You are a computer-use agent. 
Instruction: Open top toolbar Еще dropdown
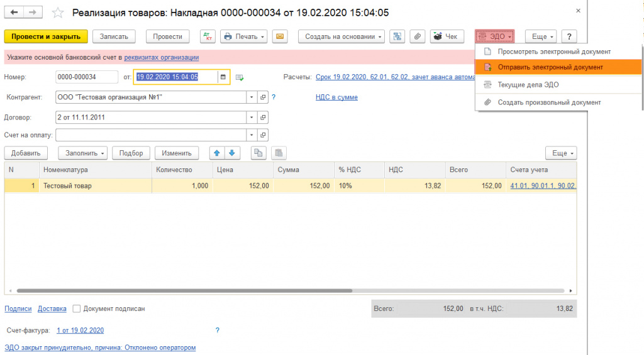point(541,36)
